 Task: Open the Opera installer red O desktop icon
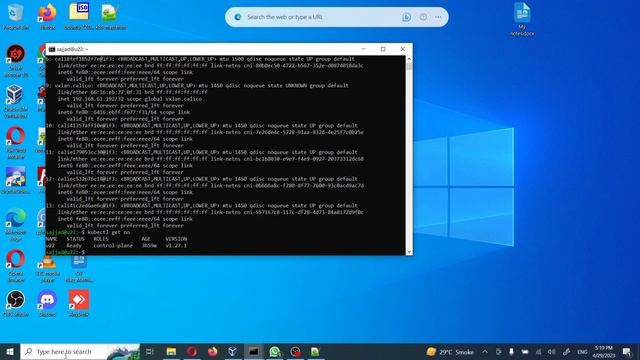[x=16, y=143]
